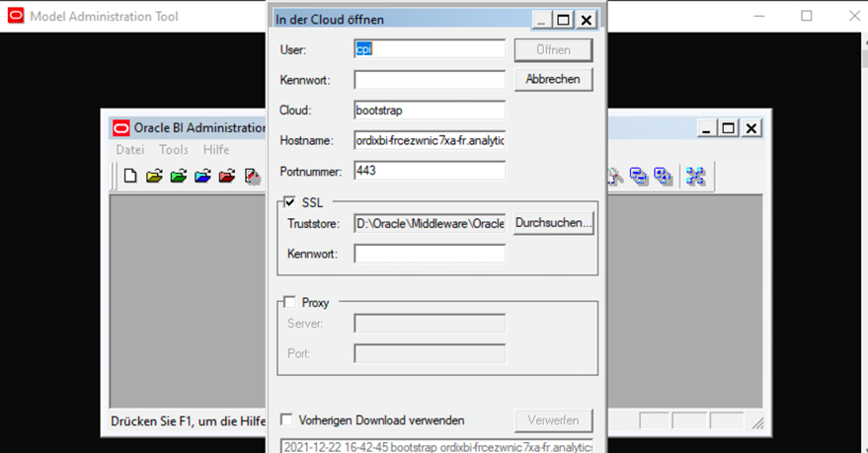Viewport: 868px width, 453px height.
Task: Click the Öffnen button
Action: (x=553, y=49)
